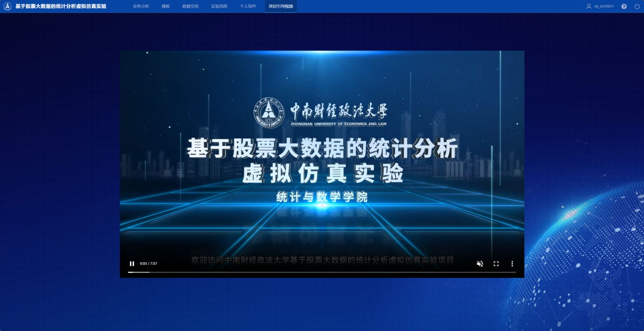Go to the 数据空间 tab

(x=190, y=6)
